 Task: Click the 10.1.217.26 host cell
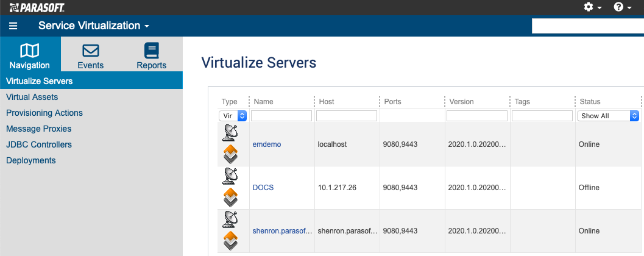tap(337, 188)
